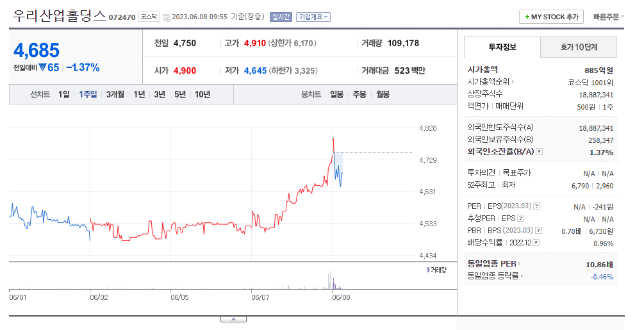Open help icon beside 외국인소진율(B/A)
644x330 pixels.
tap(540, 152)
